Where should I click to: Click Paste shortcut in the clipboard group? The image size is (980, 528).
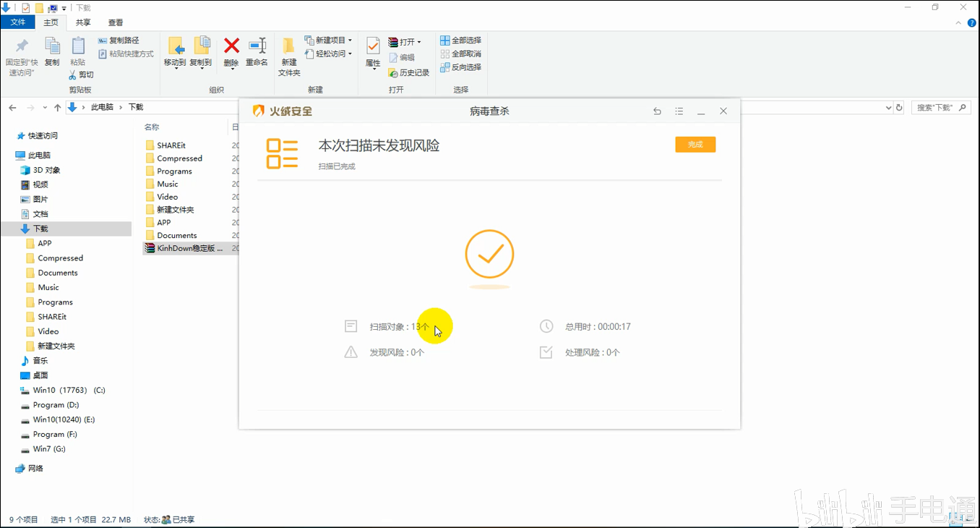pos(126,54)
